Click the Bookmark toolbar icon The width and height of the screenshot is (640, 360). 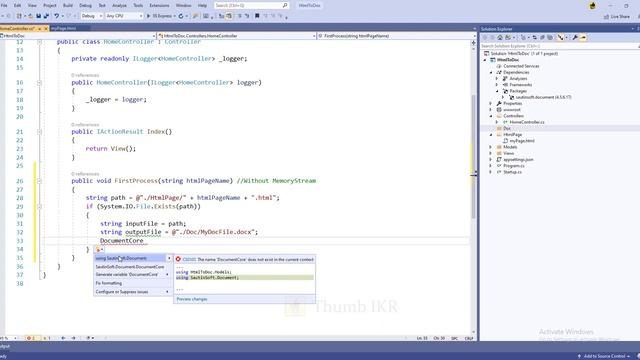[x=257, y=16]
